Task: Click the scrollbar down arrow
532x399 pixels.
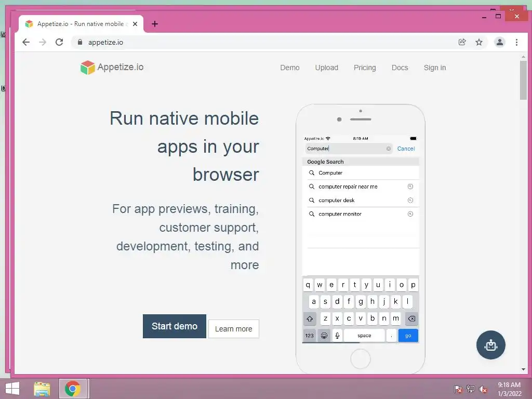Action: pos(523,369)
